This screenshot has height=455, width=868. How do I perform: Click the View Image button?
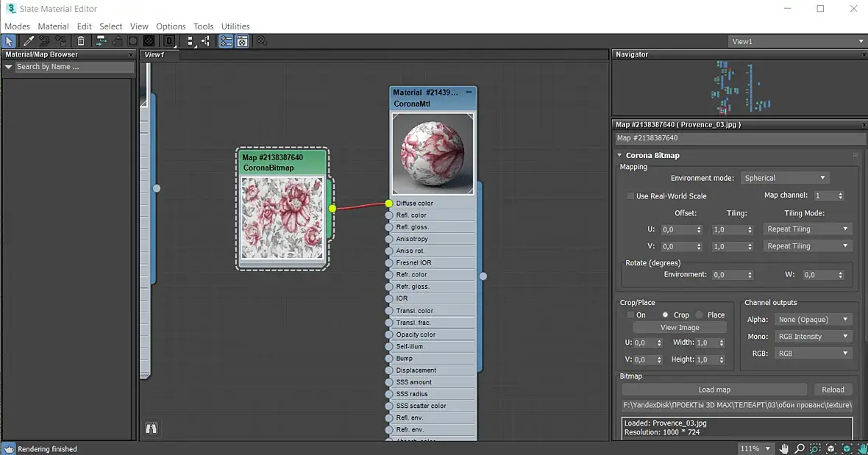pos(680,328)
